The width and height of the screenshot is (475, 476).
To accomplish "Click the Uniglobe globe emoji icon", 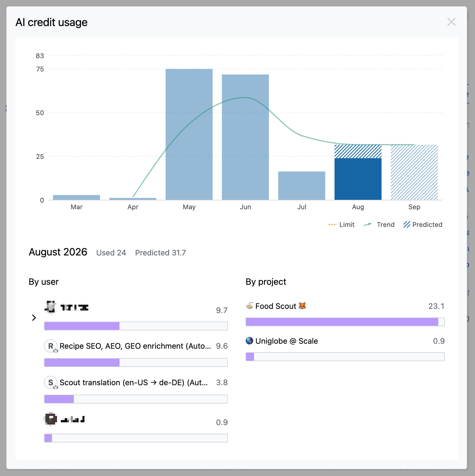I will coord(249,341).
